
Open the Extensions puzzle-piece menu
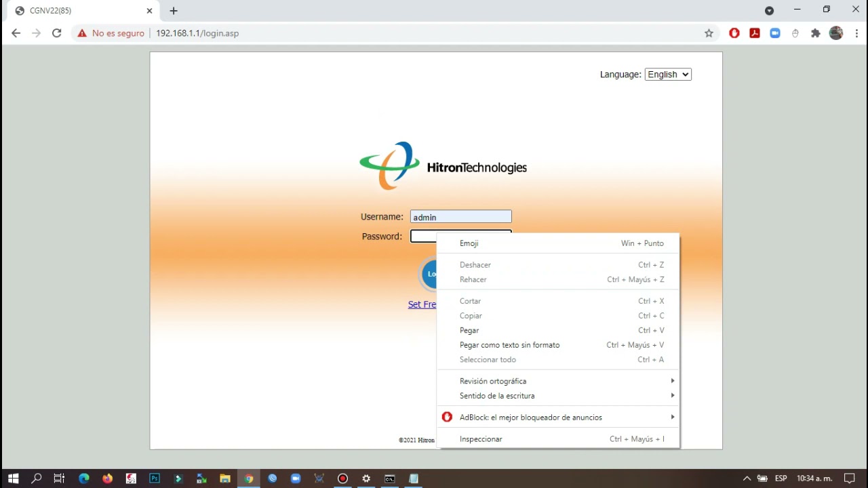tap(816, 33)
